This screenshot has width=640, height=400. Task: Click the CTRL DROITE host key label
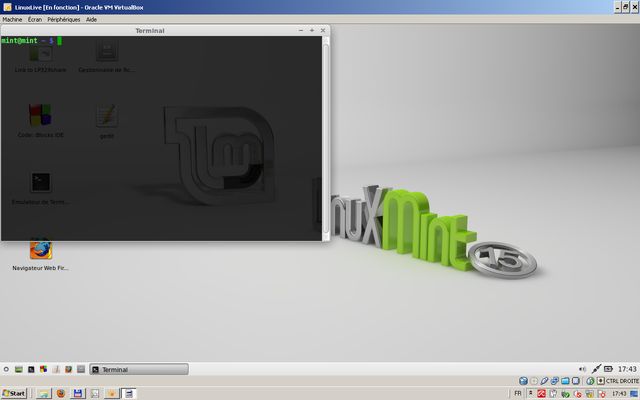(x=622, y=381)
